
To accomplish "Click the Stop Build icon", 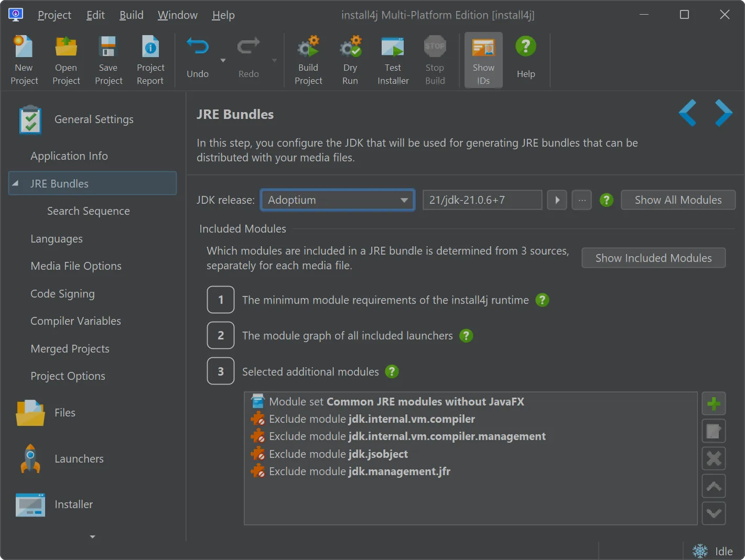I will [x=435, y=60].
